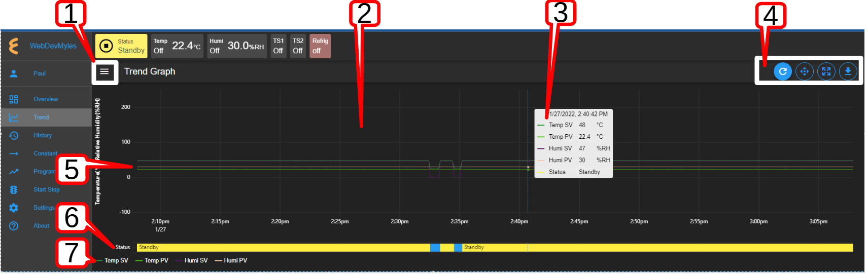
Task: Select the pan/move graph tool
Action: coord(805,71)
